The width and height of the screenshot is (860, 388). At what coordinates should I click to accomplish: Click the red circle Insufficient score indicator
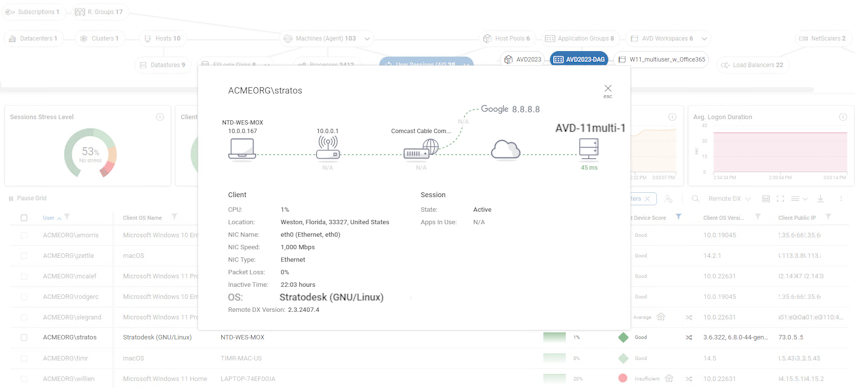pos(623,378)
